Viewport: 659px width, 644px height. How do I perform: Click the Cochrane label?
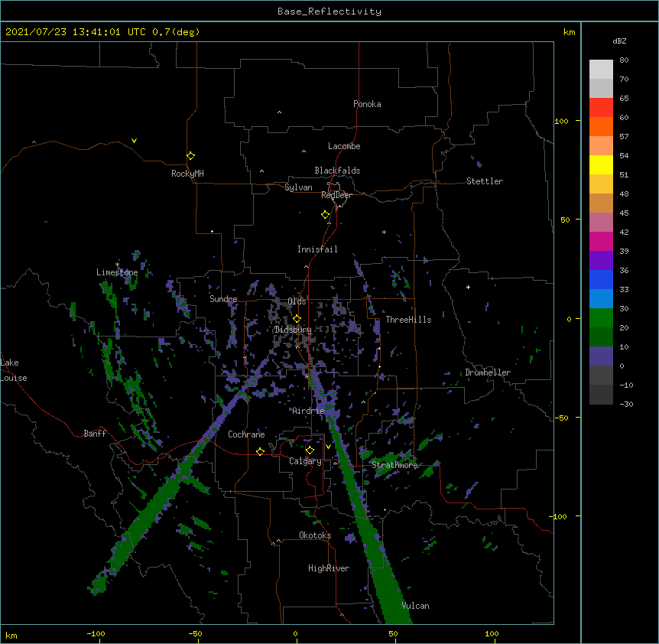(246, 434)
